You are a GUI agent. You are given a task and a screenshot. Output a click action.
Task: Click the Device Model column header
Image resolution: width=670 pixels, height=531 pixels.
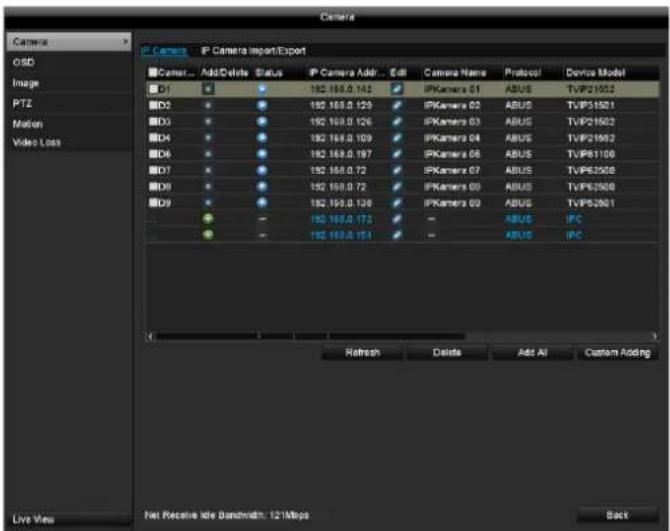pos(595,73)
